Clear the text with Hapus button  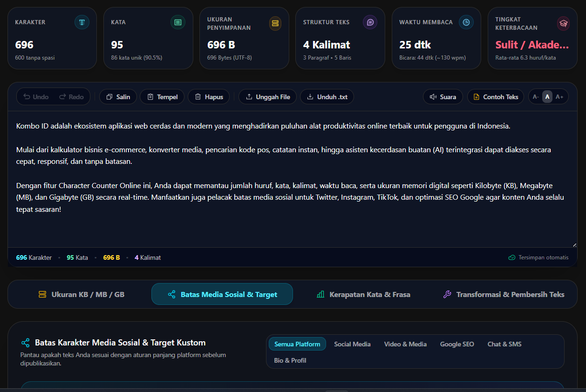(209, 97)
